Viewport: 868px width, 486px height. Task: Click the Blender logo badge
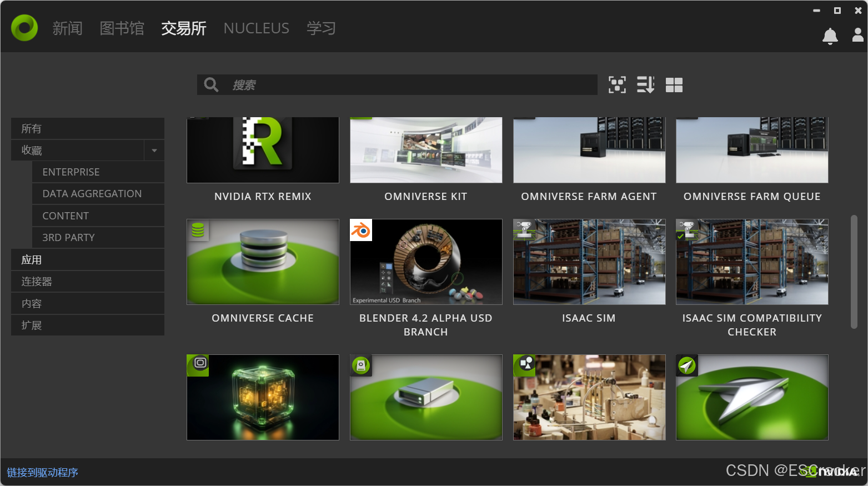tap(361, 230)
